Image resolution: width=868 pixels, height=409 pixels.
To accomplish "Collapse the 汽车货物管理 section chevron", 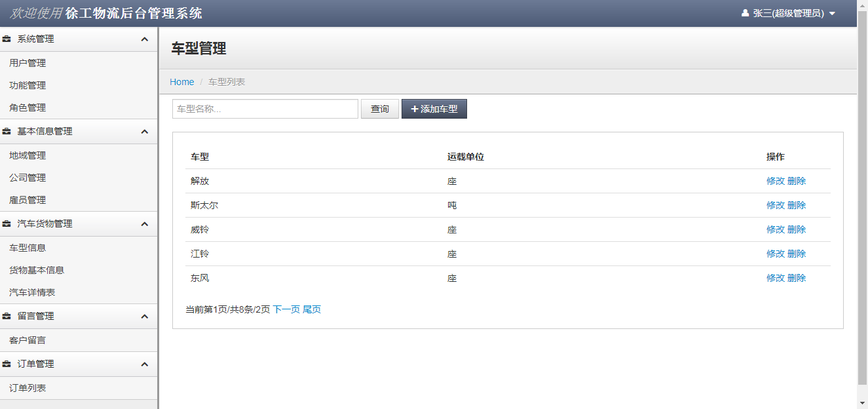I will 145,224.
